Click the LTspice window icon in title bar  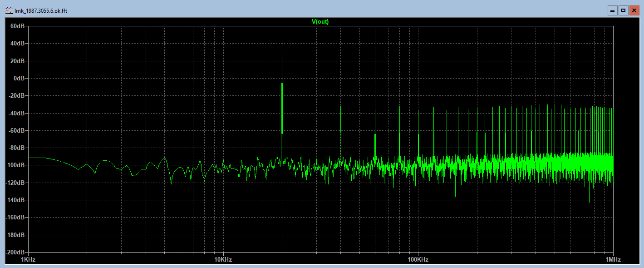9,10
